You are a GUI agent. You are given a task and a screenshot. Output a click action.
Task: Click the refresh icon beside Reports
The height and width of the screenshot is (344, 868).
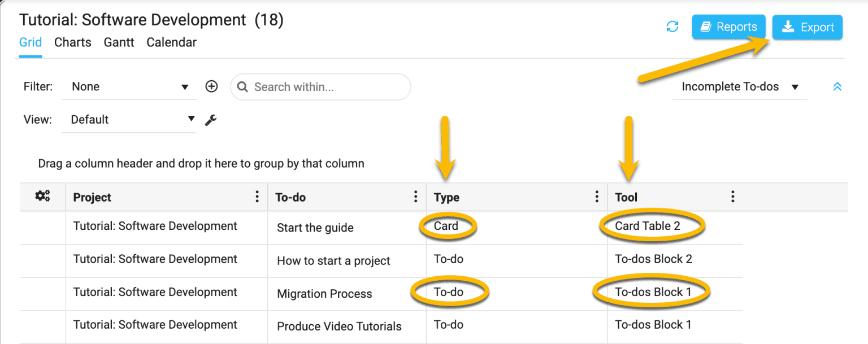(672, 27)
